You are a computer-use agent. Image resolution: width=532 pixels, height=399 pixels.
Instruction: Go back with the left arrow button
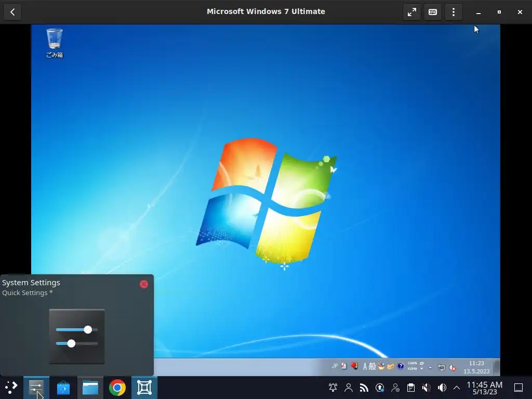tap(12, 12)
